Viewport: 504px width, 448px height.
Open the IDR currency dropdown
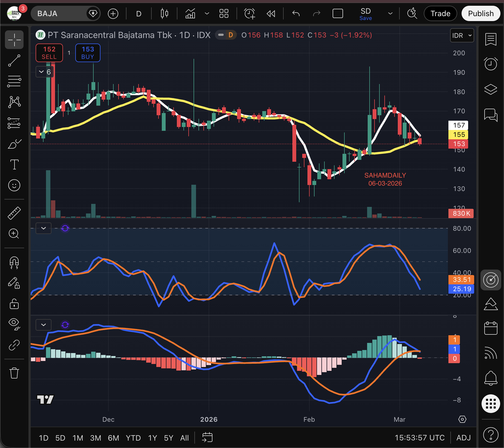click(462, 36)
